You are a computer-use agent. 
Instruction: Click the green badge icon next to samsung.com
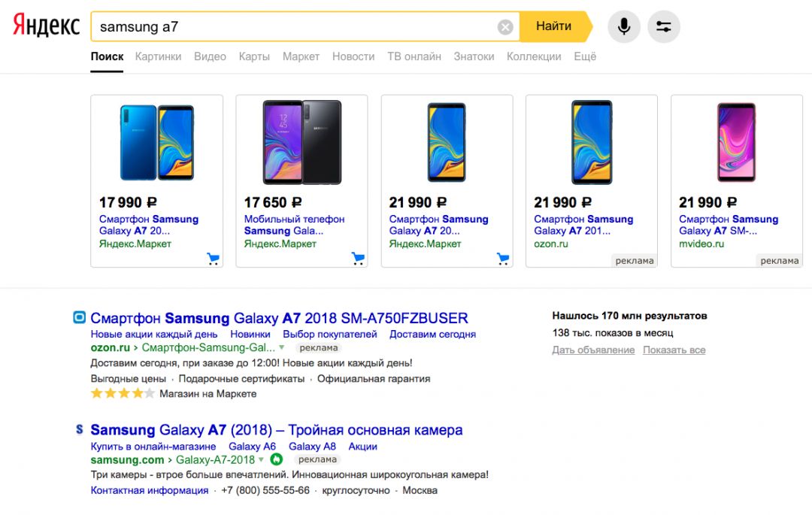click(276, 459)
